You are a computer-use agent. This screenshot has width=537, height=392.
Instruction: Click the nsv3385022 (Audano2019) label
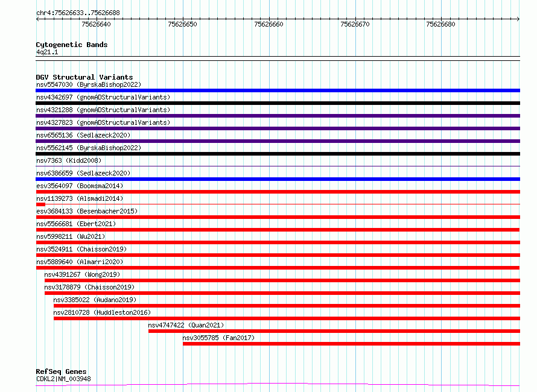(x=95, y=300)
